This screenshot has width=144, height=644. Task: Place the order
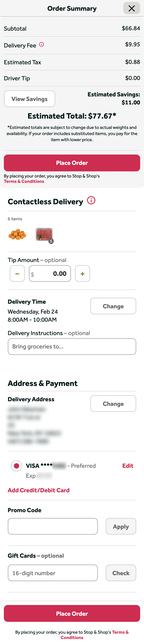click(x=72, y=163)
